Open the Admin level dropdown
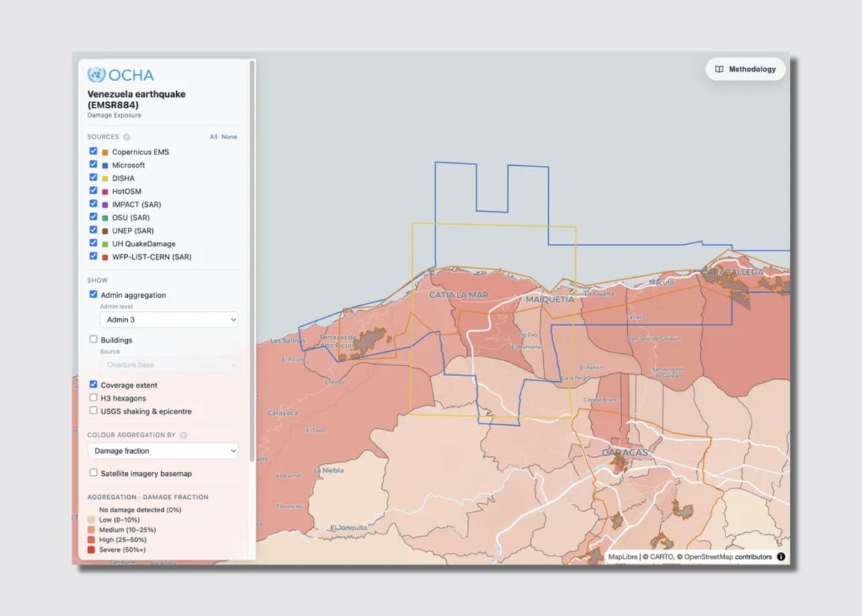The height and width of the screenshot is (616, 862). [169, 319]
